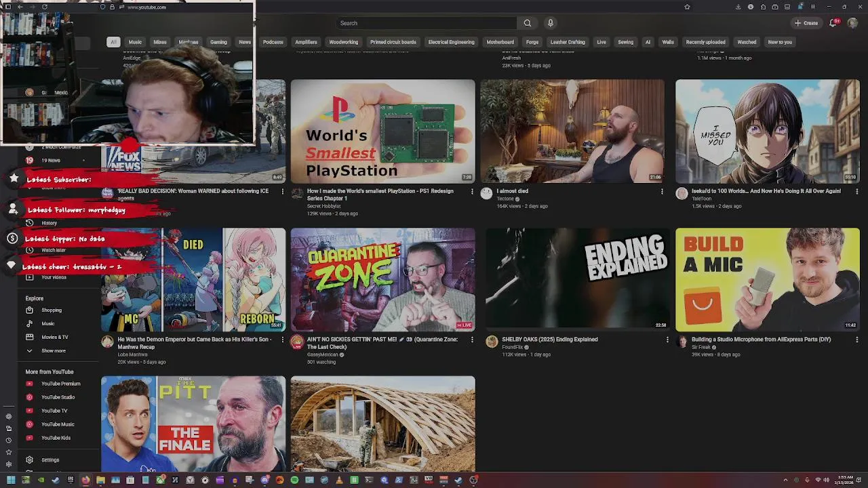868x488 pixels.
Task: Open the GaseyMexican channel avatar
Action: coord(297,342)
